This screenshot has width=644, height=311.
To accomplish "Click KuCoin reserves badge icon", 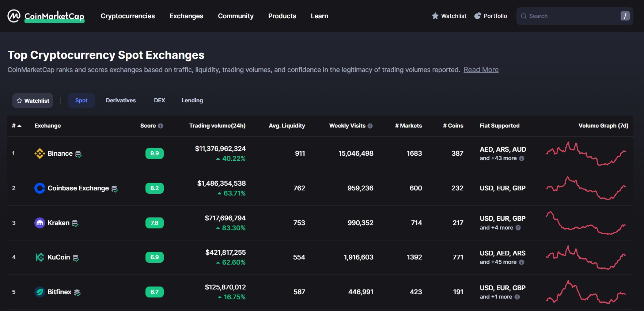I will pos(76,258).
